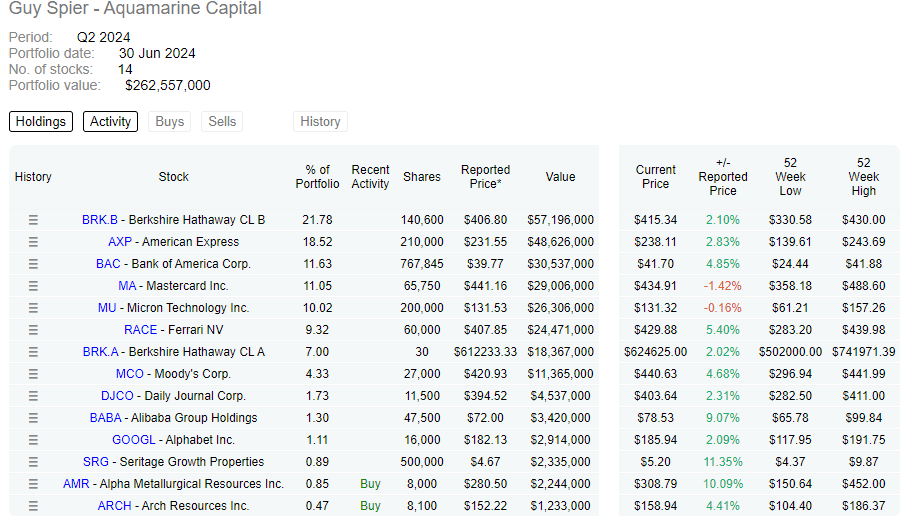Open history icon for BRK.A row
This screenshot has height=523, width=921.
33,352
